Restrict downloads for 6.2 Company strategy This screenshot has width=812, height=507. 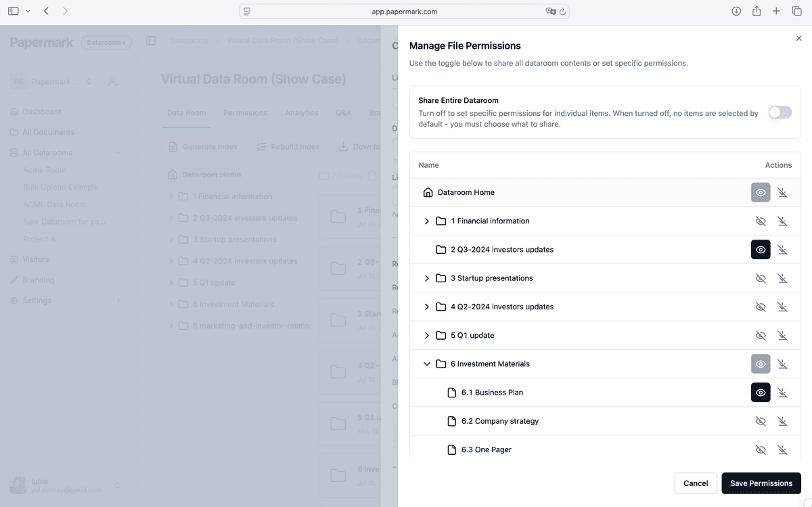tap(783, 420)
